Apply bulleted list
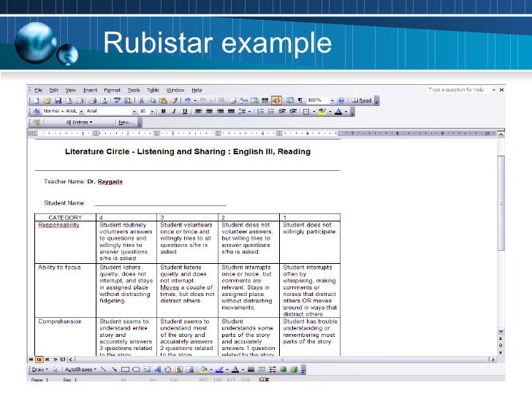 point(270,111)
